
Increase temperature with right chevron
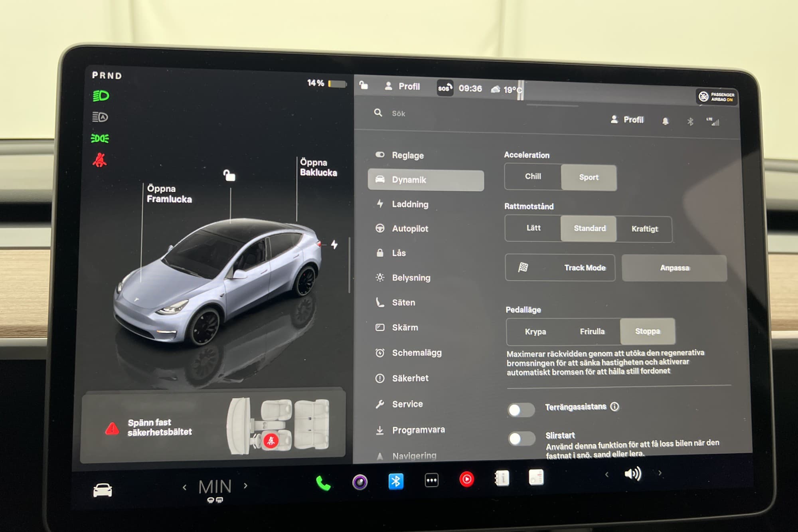[x=246, y=486]
